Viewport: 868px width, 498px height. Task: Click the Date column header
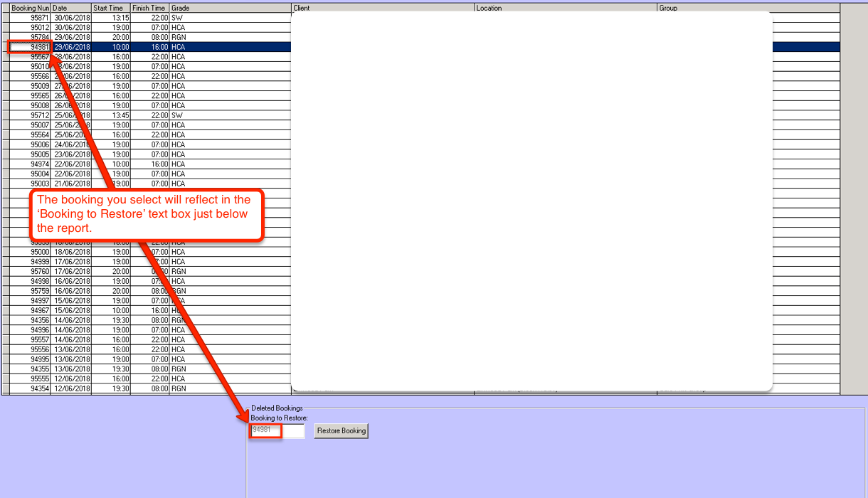70,8
